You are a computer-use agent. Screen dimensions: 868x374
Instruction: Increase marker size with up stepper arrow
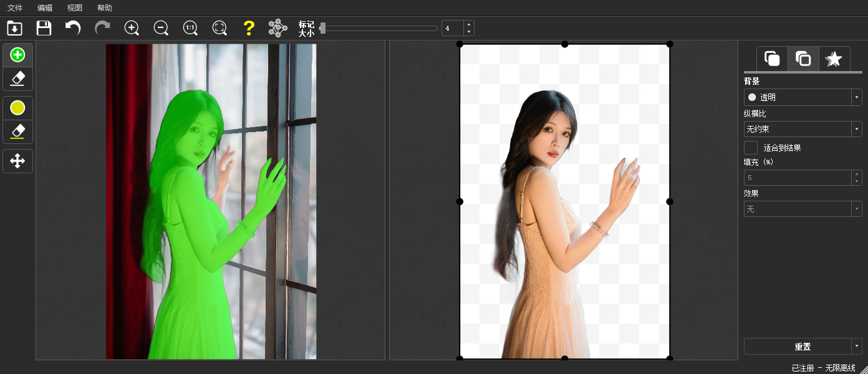(x=469, y=24)
